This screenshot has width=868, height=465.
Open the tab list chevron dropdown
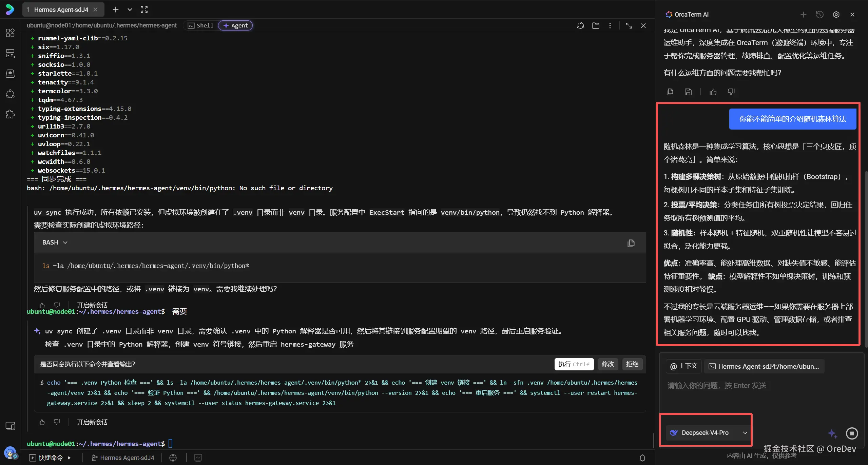(130, 9)
